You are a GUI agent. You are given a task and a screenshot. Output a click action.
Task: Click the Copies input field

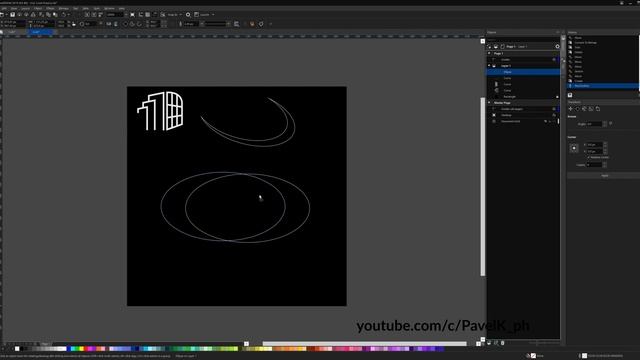tap(594, 164)
